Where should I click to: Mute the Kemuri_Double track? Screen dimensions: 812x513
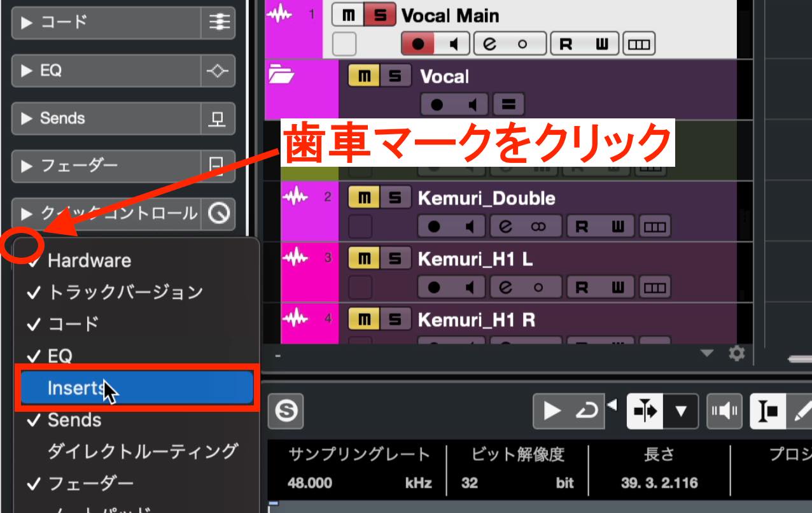coord(364,198)
